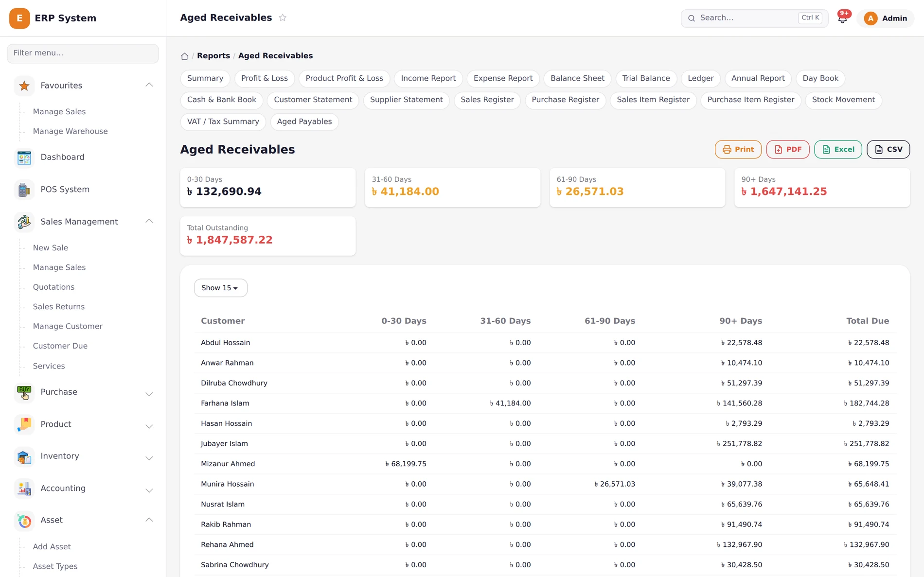The image size is (924, 577).
Task: Collapse the Sales Management chevron
Action: tap(149, 221)
